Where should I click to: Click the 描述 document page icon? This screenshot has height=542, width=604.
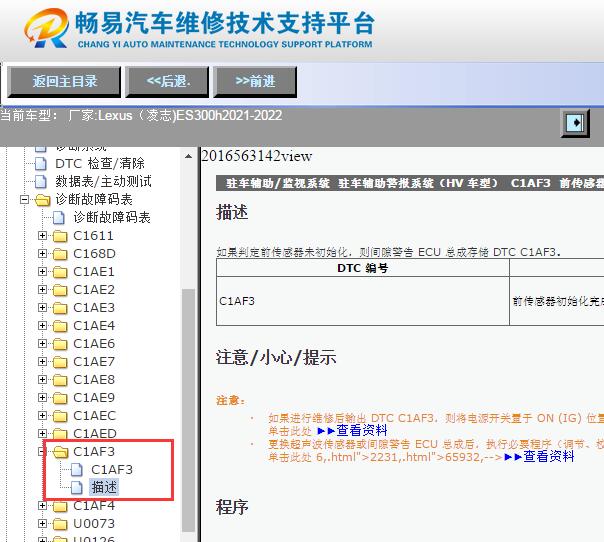[x=77, y=488]
